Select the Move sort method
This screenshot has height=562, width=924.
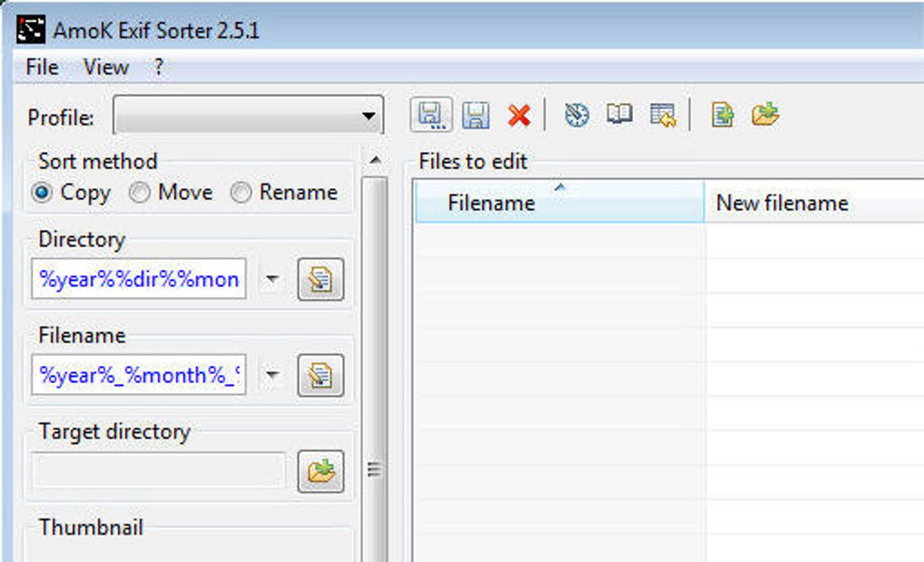[x=170, y=192]
